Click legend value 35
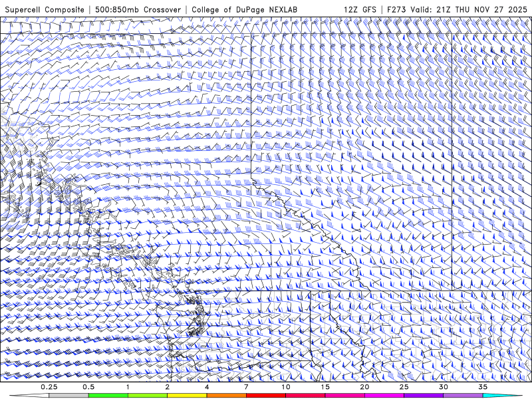This screenshot has width=532, height=399. (x=483, y=387)
